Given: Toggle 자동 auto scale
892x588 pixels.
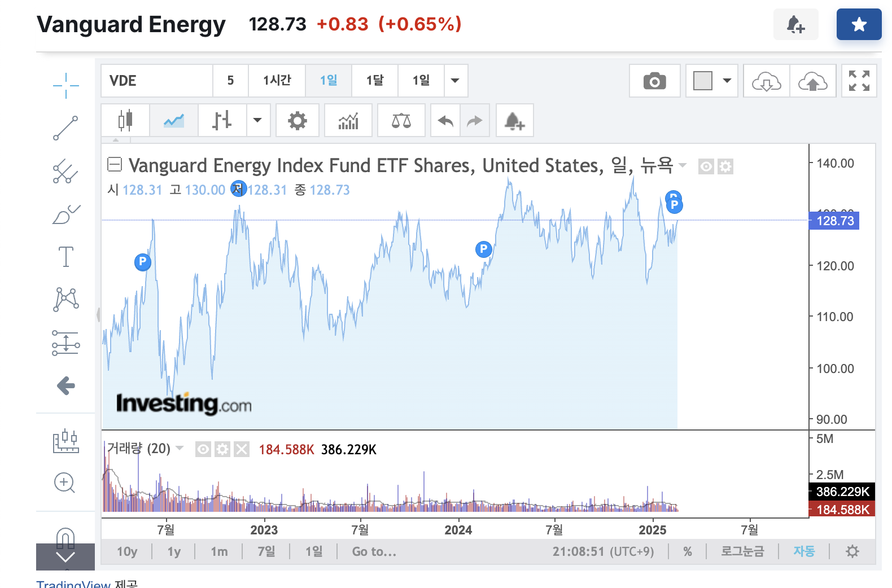Looking at the screenshot, I should [x=804, y=551].
